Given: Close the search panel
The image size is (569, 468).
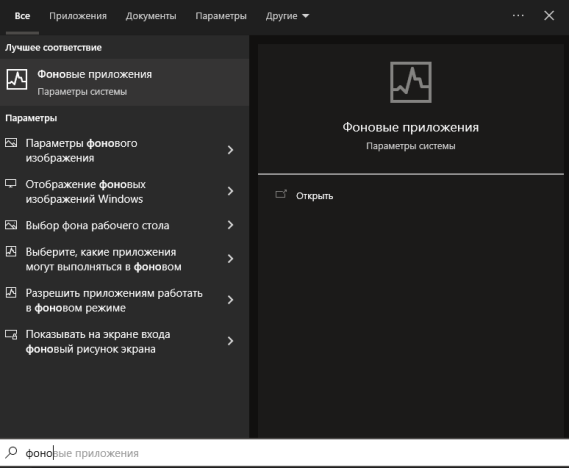Looking at the screenshot, I should coord(549,16).
